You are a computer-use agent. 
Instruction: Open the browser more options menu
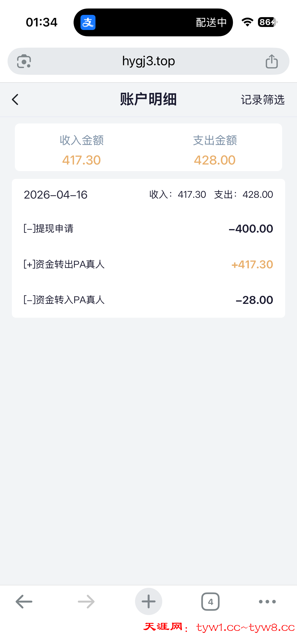tap(267, 601)
